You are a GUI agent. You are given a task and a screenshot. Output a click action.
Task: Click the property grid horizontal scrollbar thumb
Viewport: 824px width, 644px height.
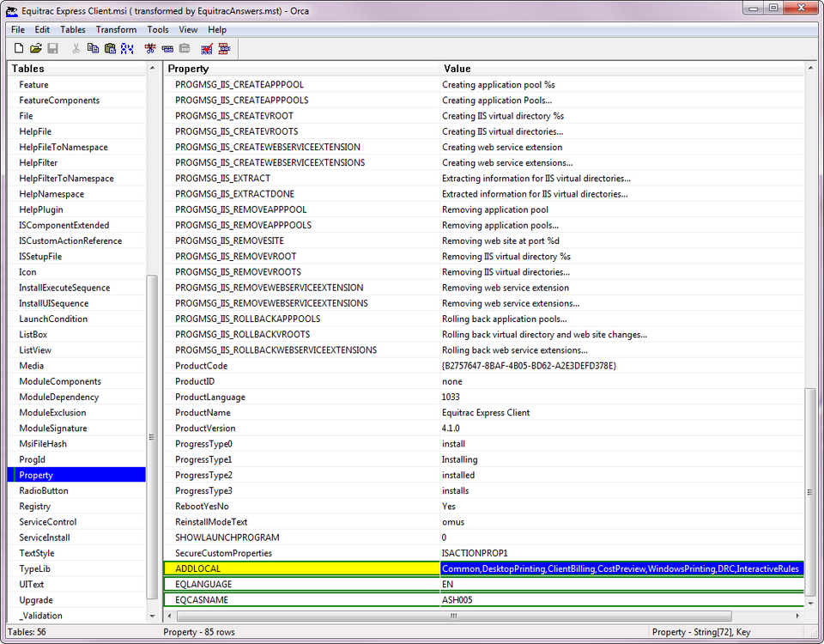click(454, 616)
